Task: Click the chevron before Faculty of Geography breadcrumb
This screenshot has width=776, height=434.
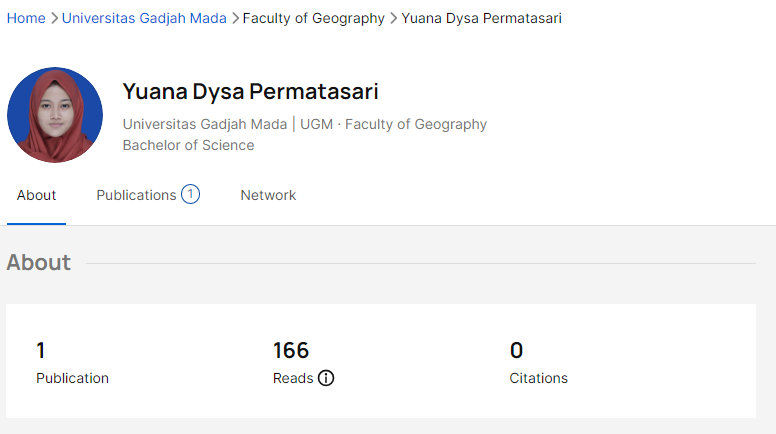Action: [x=235, y=18]
